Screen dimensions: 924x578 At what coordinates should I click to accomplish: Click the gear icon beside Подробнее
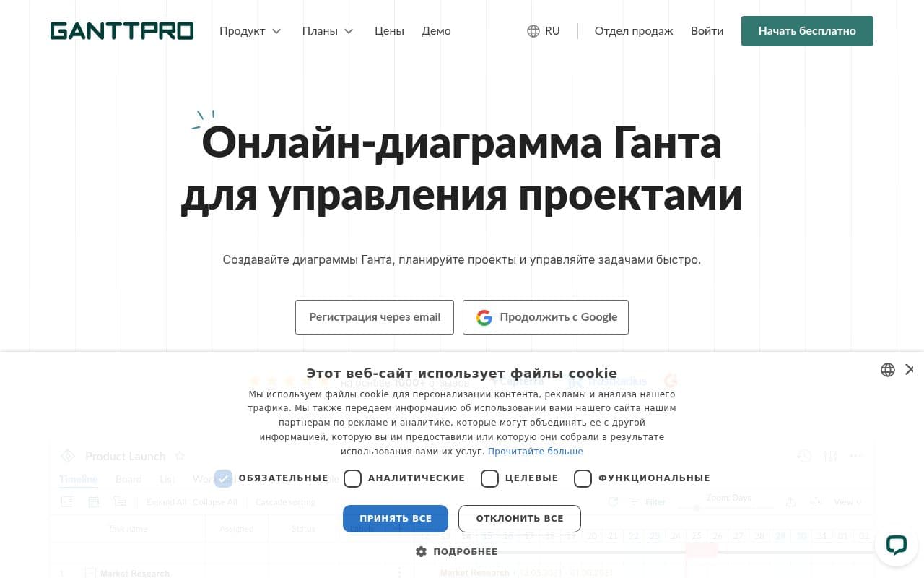coord(422,551)
